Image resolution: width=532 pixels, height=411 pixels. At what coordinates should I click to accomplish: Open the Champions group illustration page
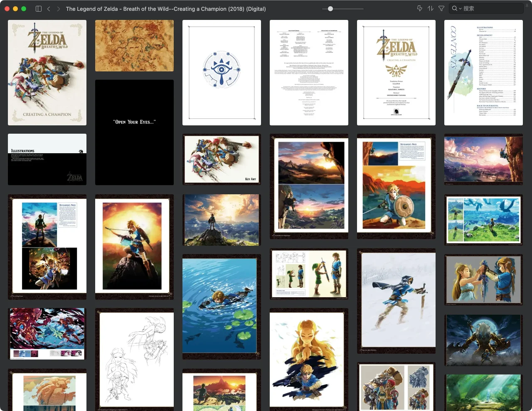click(397, 387)
